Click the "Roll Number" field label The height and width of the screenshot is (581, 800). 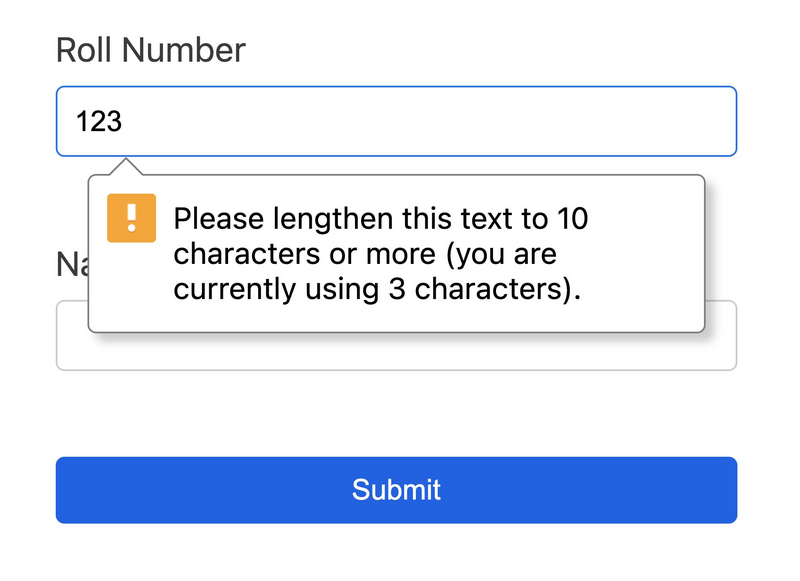pos(150,50)
